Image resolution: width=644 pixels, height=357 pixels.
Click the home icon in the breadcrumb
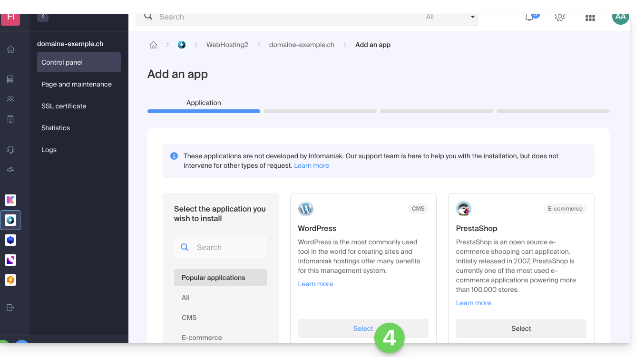[153, 45]
